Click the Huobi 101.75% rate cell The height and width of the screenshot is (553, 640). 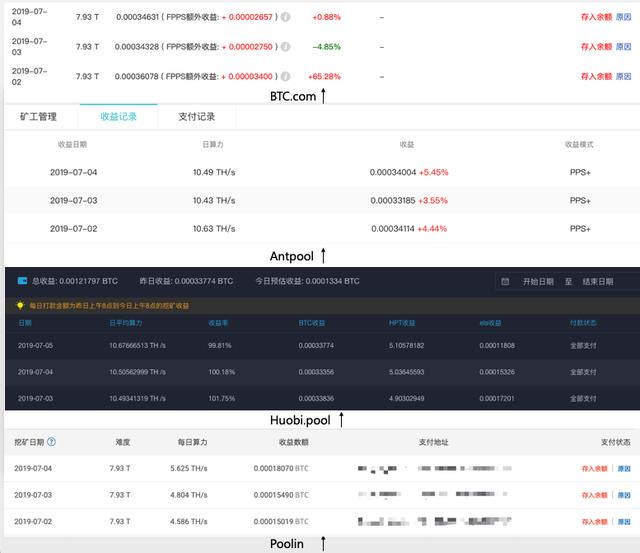click(222, 398)
